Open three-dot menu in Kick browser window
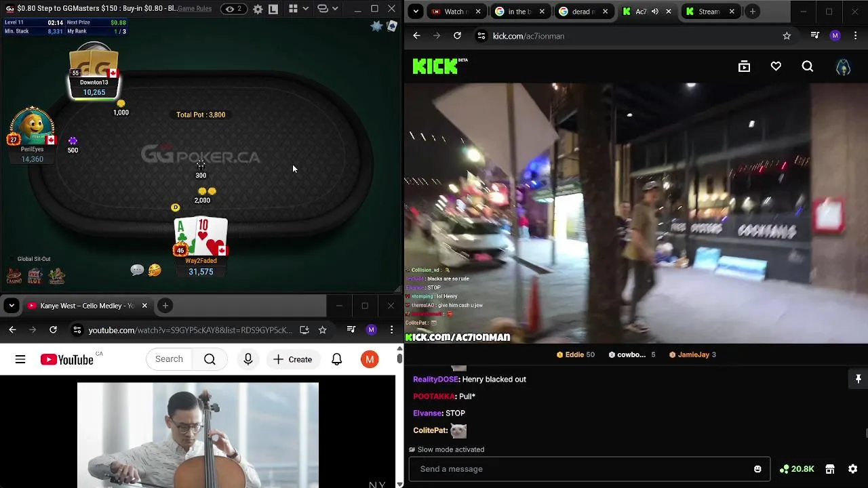The image size is (868, 488). (x=856, y=36)
